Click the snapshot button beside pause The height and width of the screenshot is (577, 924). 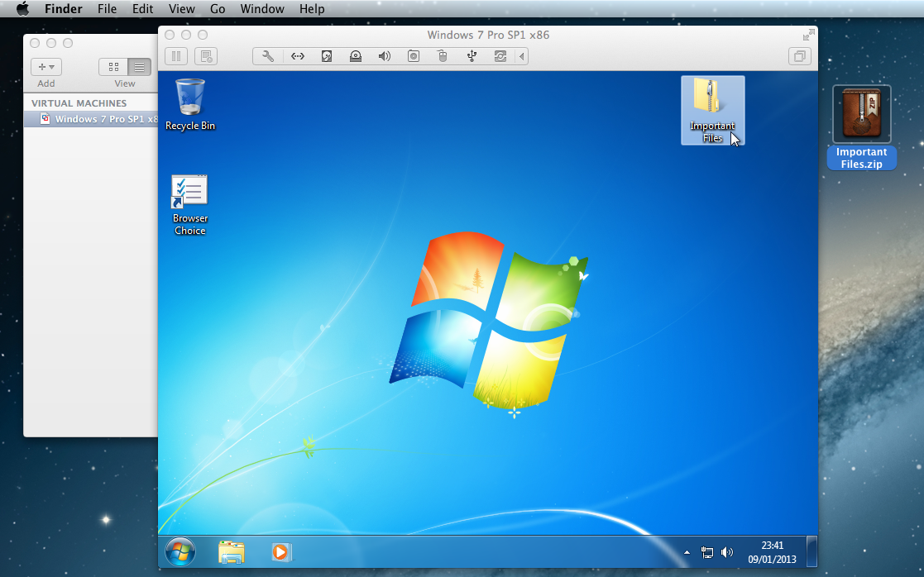coord(207,56)
